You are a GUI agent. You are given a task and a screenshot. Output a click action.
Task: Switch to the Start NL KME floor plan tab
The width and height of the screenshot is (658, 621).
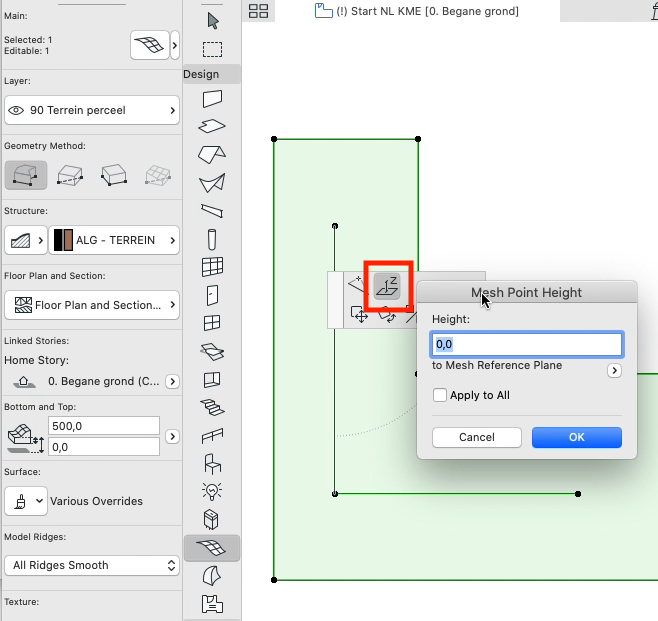tap(417, 11)
